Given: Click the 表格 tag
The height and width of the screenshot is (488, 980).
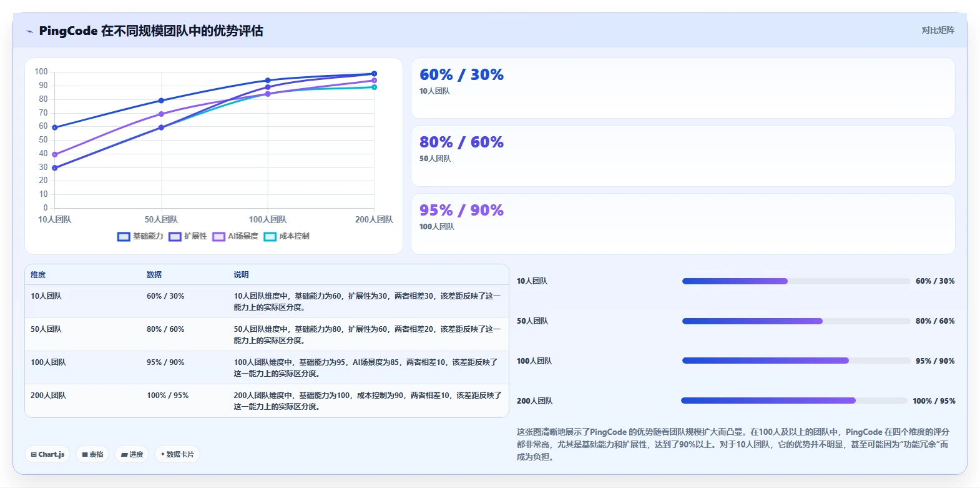Looking at the screenshot, I should click(x=92, y=454).
